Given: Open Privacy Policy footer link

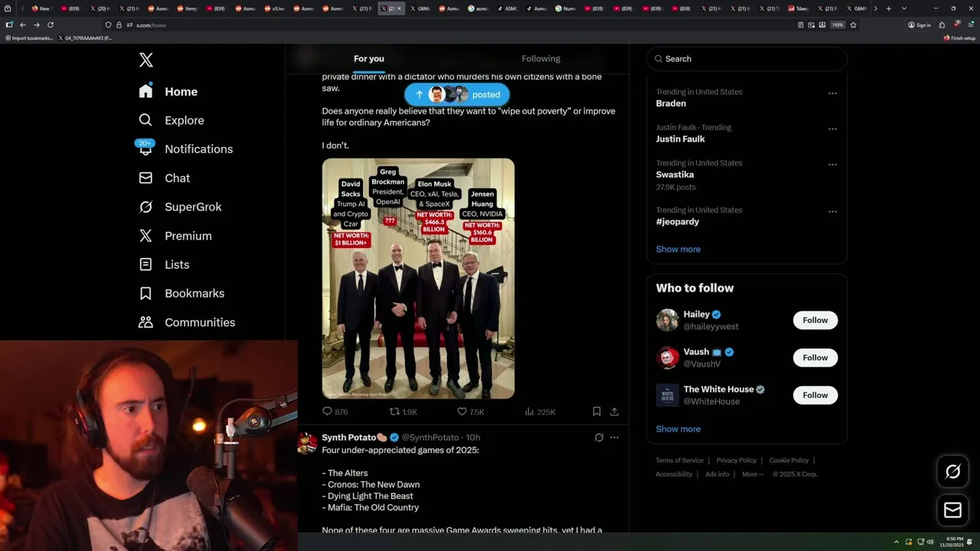Looking at the screenshot, I should pyautogui.click(x=736, y=461).
